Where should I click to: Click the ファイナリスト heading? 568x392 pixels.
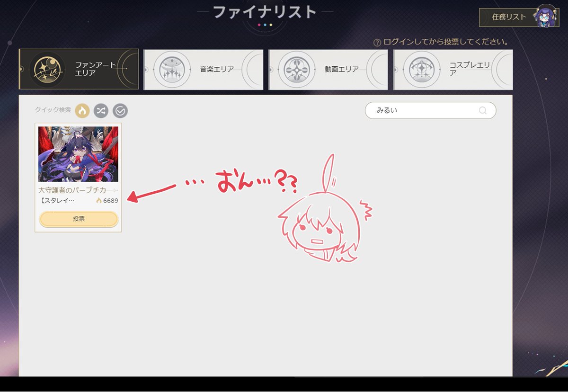265,12
